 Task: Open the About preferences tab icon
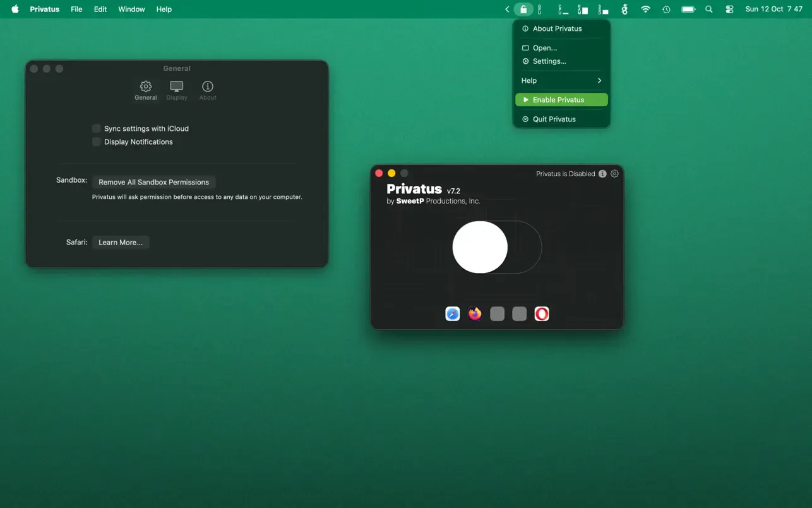pos(208,90)
